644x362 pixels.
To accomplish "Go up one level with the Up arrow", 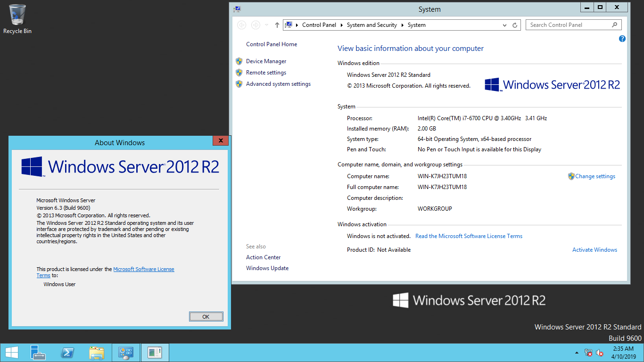I will 277,25.
